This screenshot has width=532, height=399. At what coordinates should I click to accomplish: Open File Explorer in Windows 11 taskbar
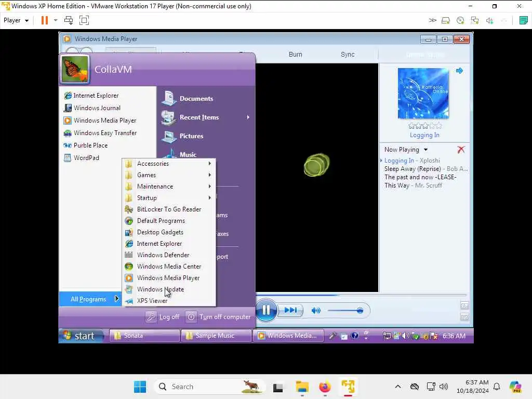point(302,387)
